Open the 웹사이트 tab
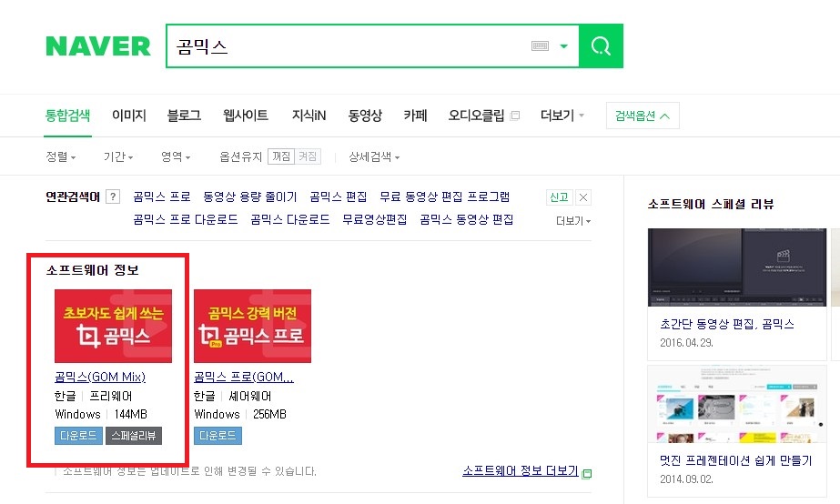Screen dimensions: 840x504 (246, 116)
